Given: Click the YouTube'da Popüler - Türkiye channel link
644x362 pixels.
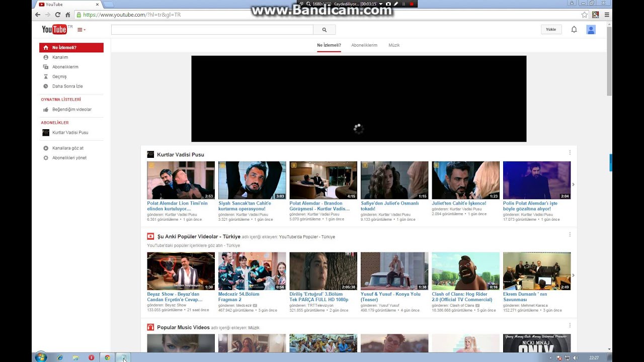Looking at the screenshot, I should pos(307,237).
